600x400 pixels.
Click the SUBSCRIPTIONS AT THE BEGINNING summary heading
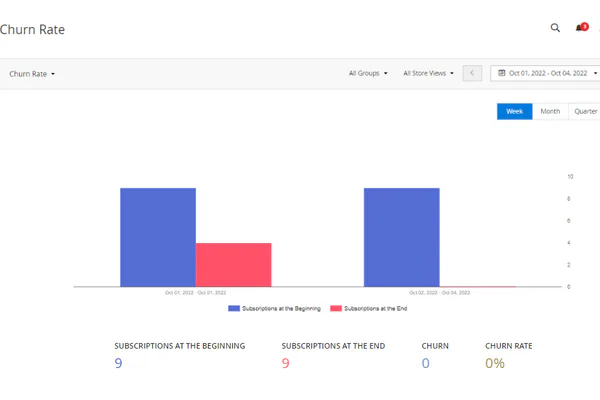179,346
